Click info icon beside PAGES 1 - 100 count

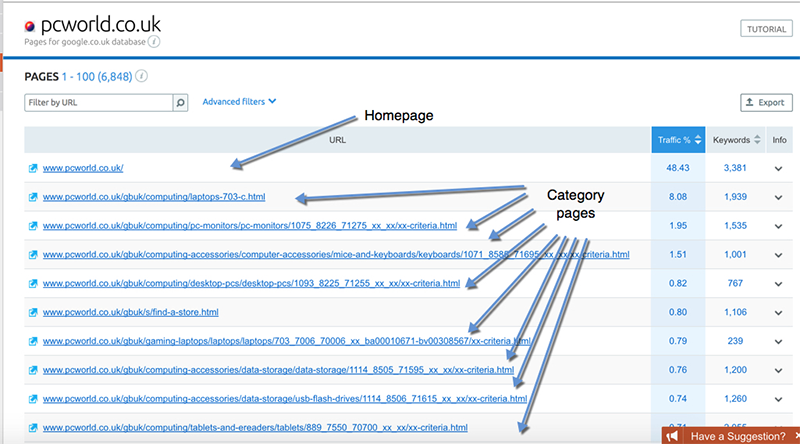coord(142,76)
